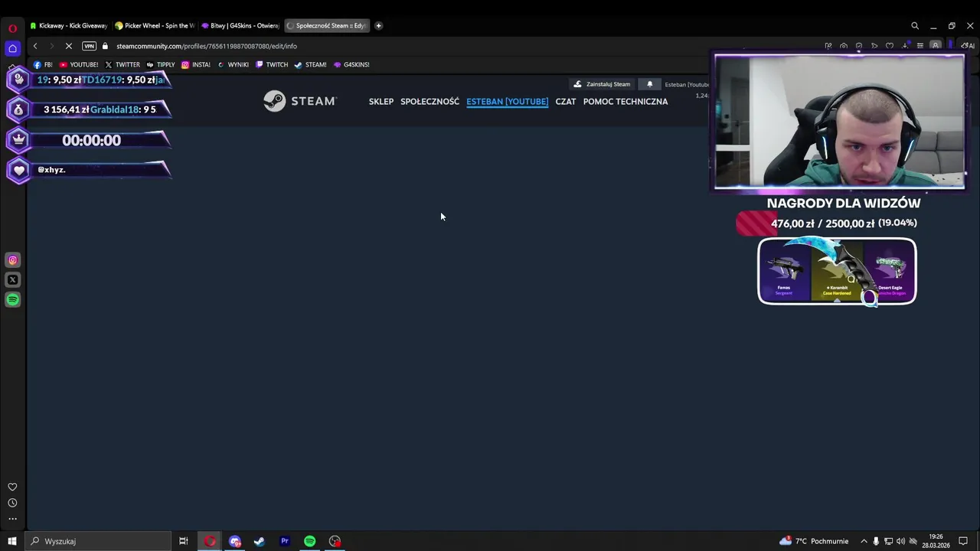Click the Karambit Case Hardened skin thumbnail
The height and width of the screenshot is (551, 980).
(837, 271)
